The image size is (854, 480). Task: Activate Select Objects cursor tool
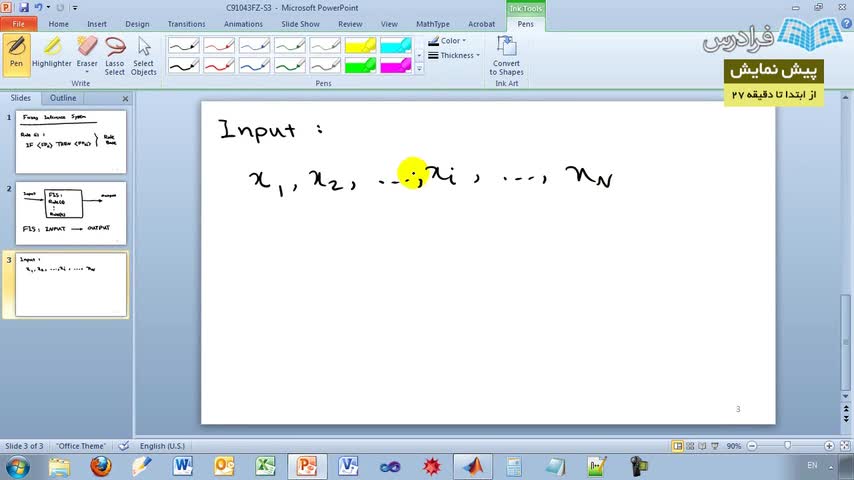(144, 54)
